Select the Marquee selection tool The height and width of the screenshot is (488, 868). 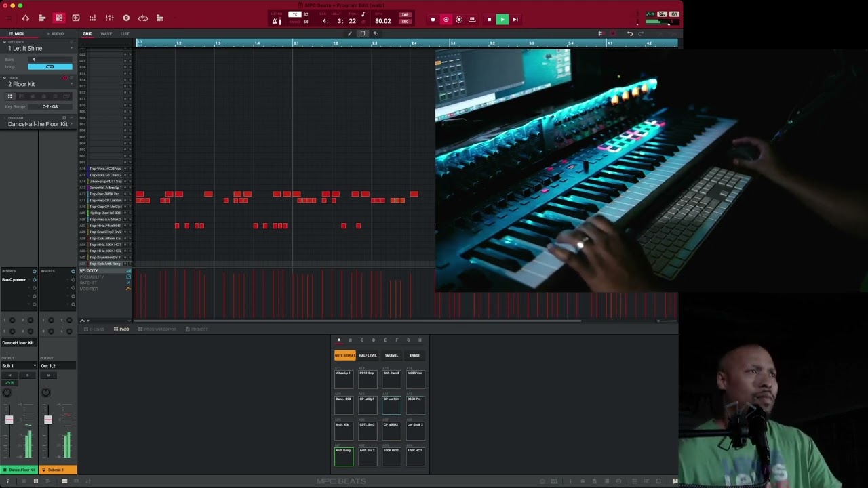[363, 33]
